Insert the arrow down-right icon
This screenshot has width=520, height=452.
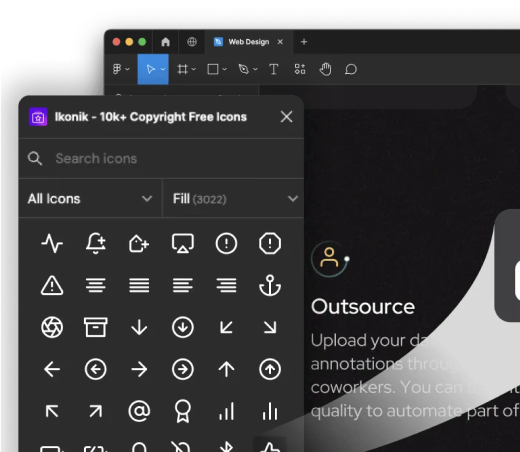270,327
